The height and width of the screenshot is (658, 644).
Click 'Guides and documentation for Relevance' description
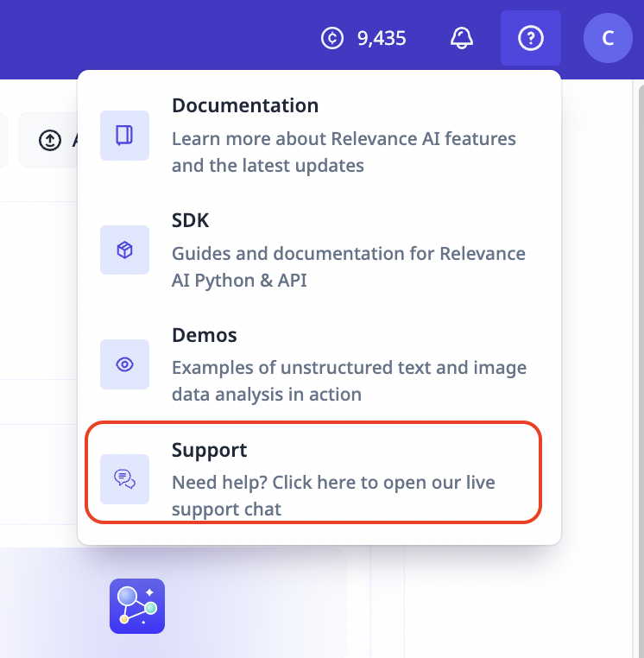tap(349, 254)
